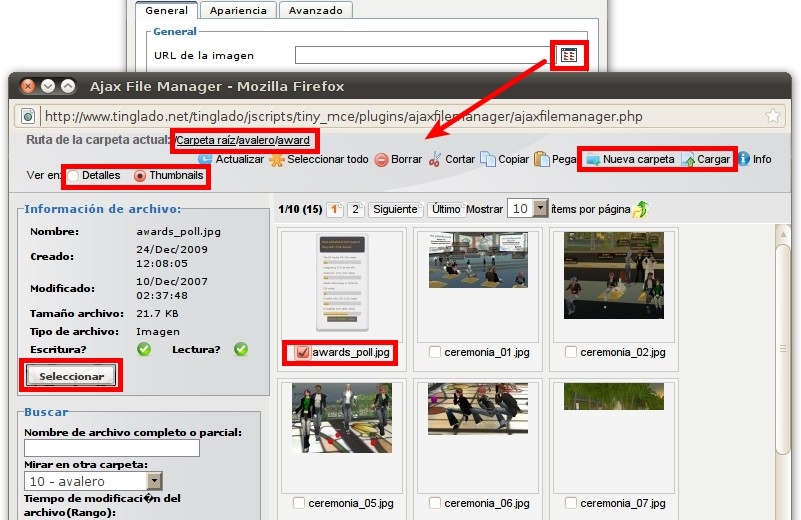Click the file size value '21.7 KB'
This screenshot has height=520, width=801.
(x=157, y=314)
